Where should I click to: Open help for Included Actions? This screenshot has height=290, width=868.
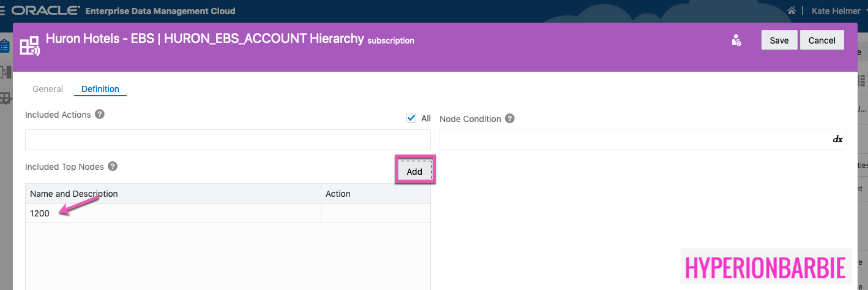coord(100,115)
